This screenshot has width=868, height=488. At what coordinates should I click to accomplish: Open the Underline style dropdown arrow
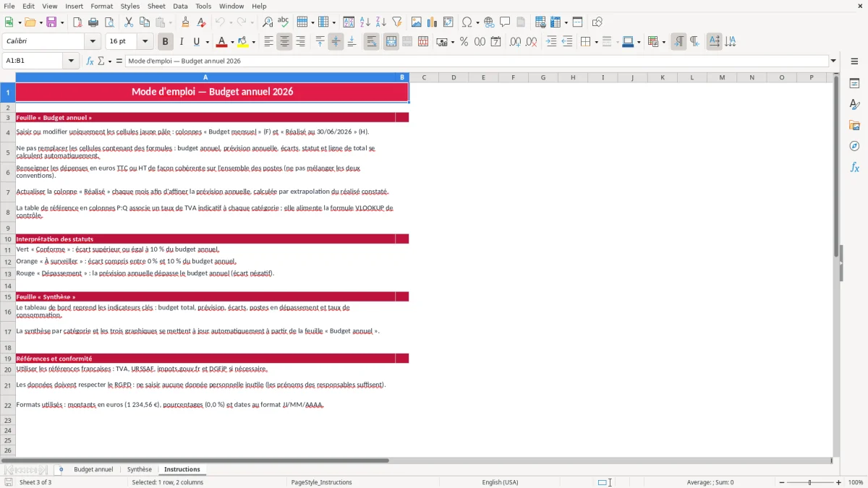click(206, 42)
